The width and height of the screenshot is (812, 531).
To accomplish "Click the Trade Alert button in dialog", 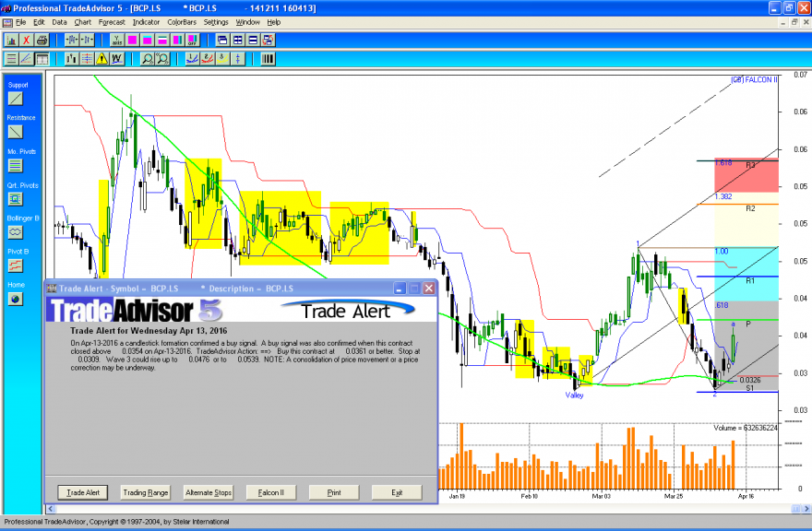I will point(83,492).
